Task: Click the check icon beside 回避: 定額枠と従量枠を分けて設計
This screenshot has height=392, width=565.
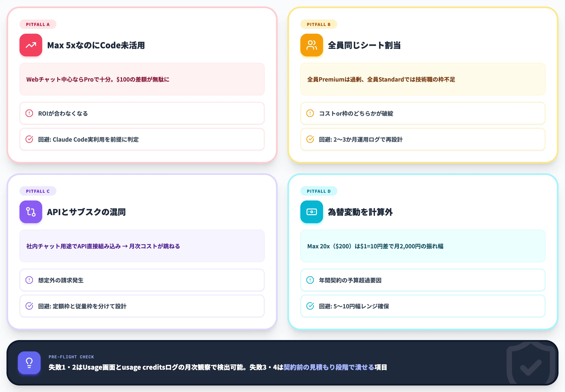Action: click(29, 306)
